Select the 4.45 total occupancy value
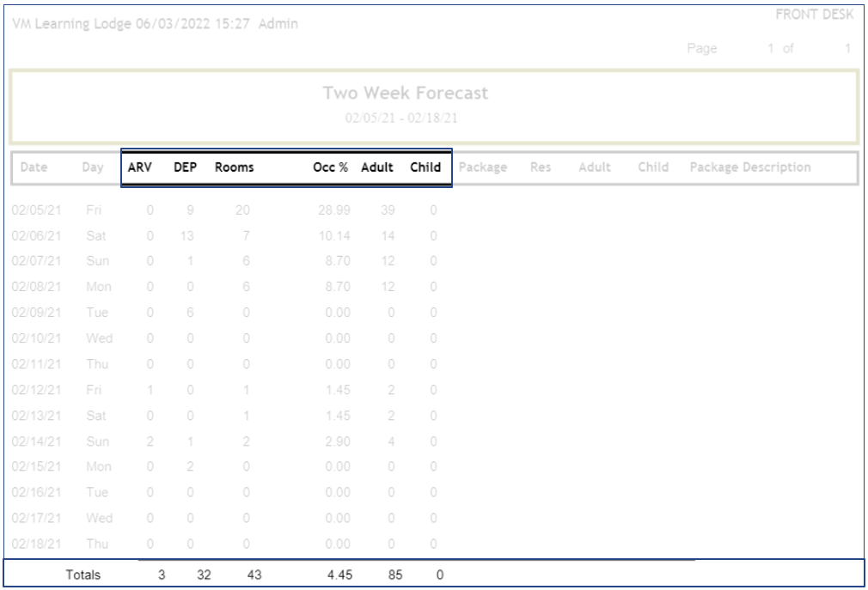 pos(339,575)
